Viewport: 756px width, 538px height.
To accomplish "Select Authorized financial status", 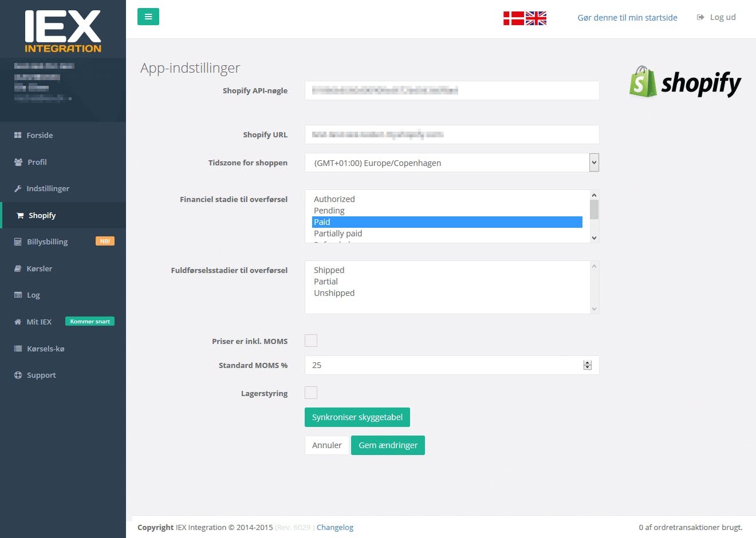I will click(447, 199).
